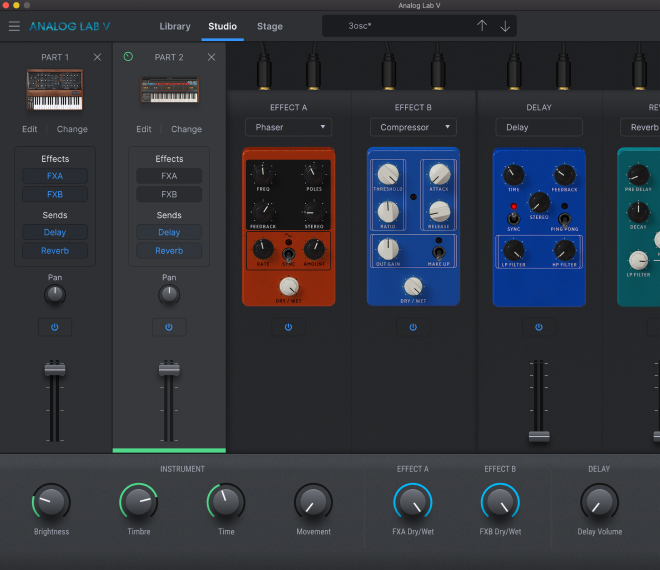The width and height of the screenshot is (660, 570).
Task: Flip the Phaser SYNC switch
Action: (288, 254)
